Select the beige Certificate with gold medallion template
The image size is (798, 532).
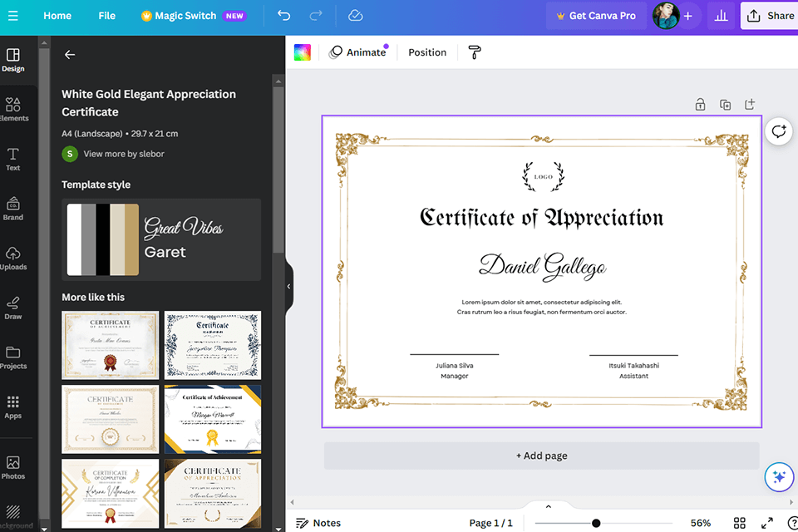[110, 419]
